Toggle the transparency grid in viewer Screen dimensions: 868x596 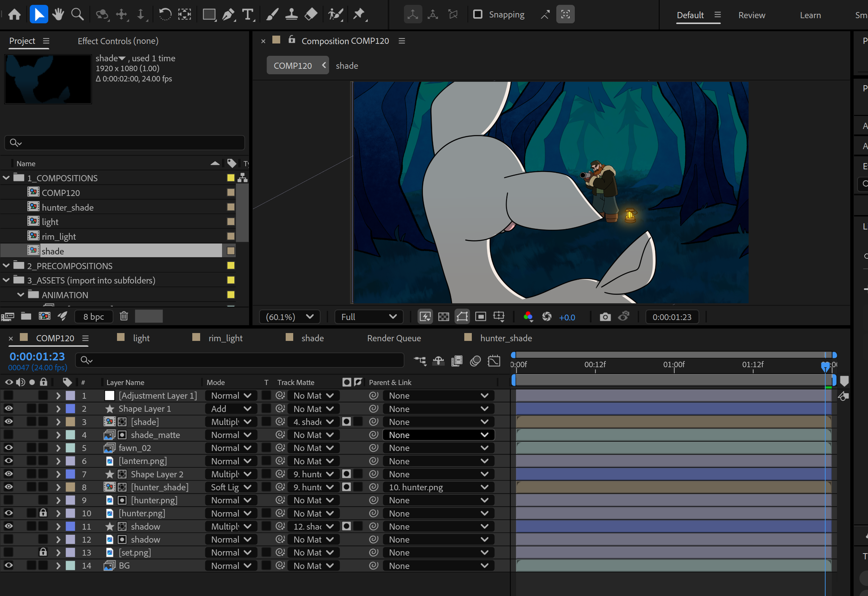[x=443, y=317]
